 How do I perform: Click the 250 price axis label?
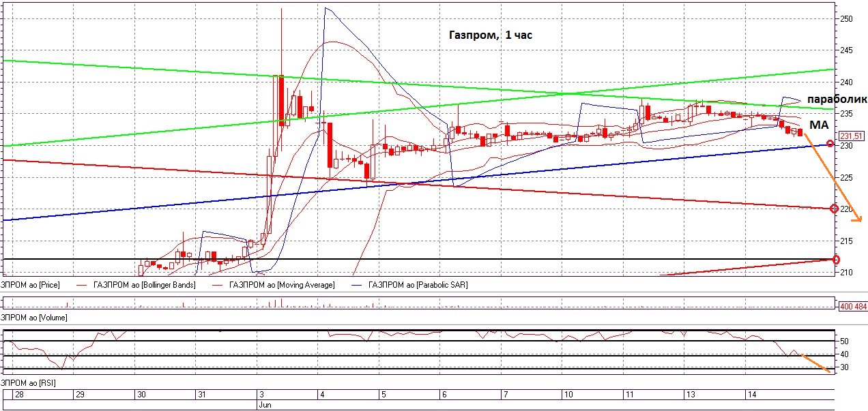847,18
